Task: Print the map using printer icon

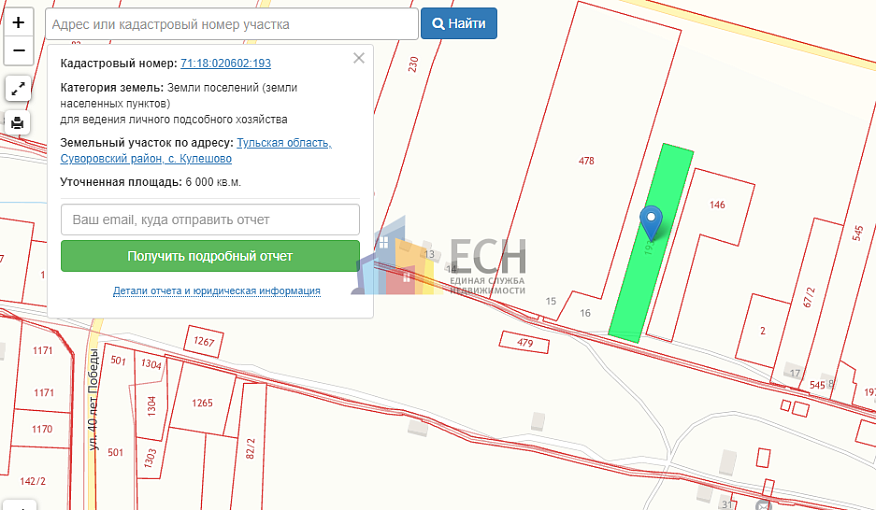Action: pyautogui.click(x=18, y=122)
